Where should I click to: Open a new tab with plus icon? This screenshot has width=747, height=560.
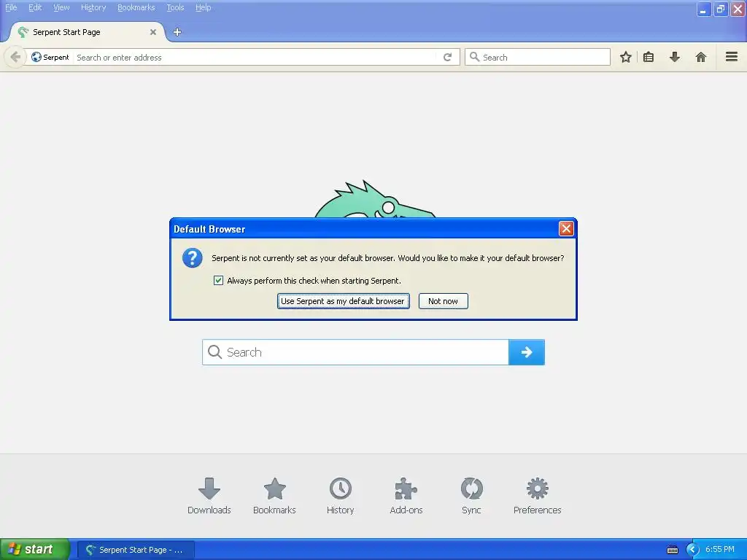[x=177, y=32]
